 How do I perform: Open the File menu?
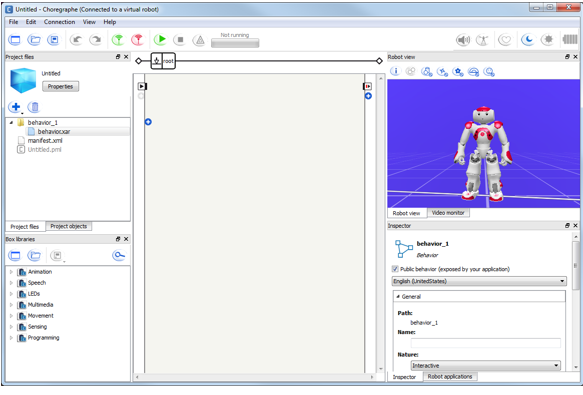coord(13,22)
